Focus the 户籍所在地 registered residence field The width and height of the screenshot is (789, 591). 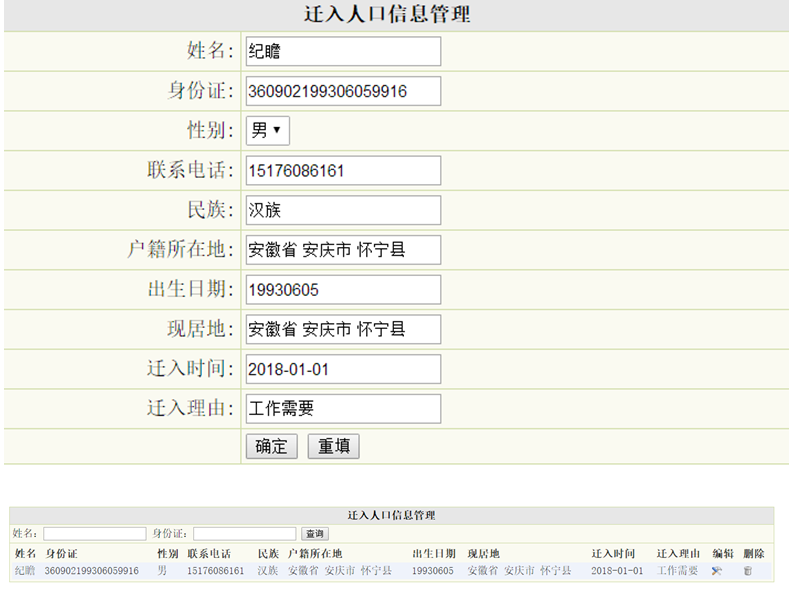tap(342, 250)
